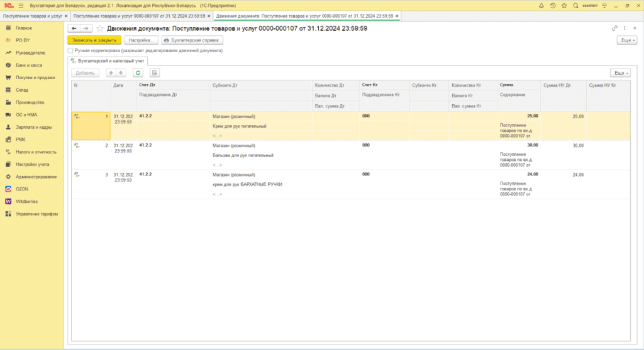Open the upper Еще dropdown under form header
644x350 pixels.
tap(626, 40)
